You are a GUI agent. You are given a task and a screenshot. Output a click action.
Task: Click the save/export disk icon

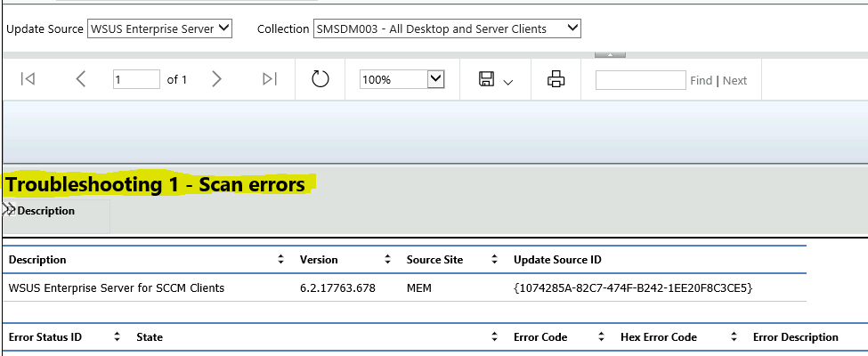pos(486,79)
